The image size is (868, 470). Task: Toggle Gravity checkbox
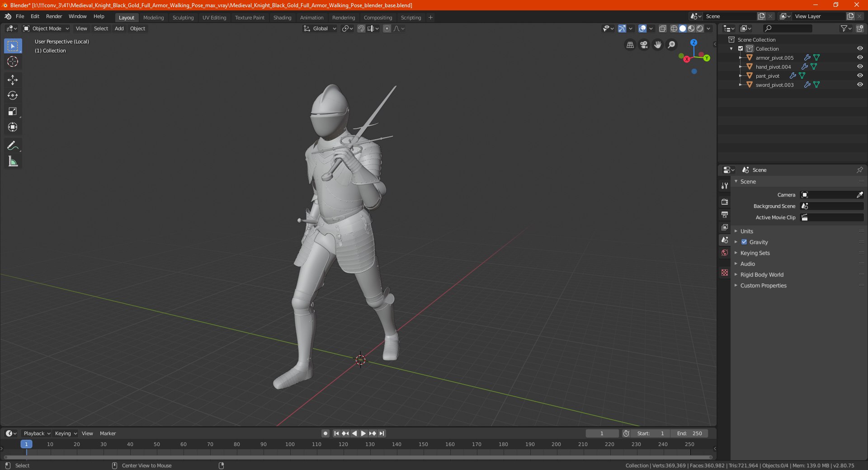coord(744,242)
